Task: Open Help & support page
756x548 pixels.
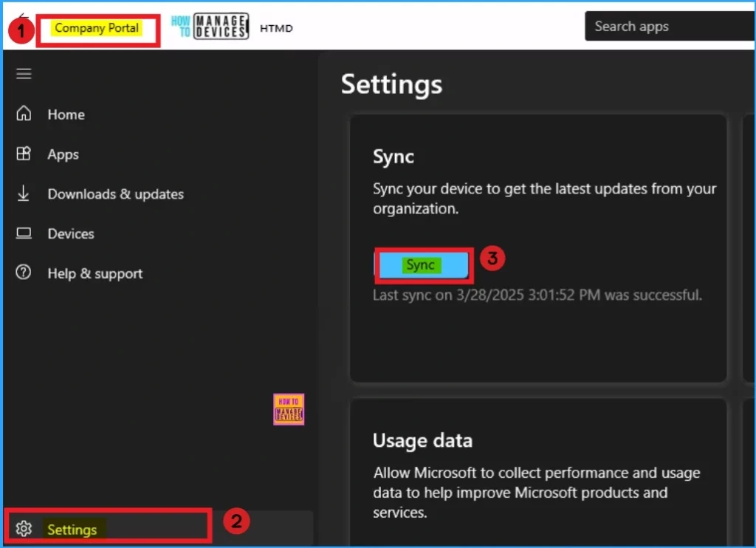Action: (x=95, y=273)
